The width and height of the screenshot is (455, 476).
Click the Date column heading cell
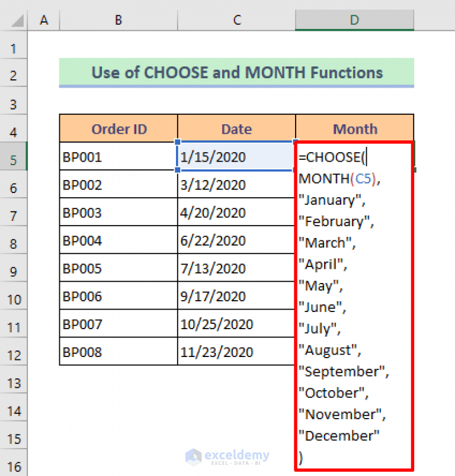pos(236,128)
